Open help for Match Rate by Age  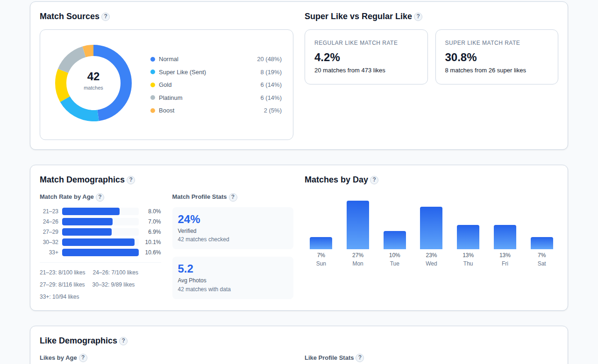pos(100,197)
